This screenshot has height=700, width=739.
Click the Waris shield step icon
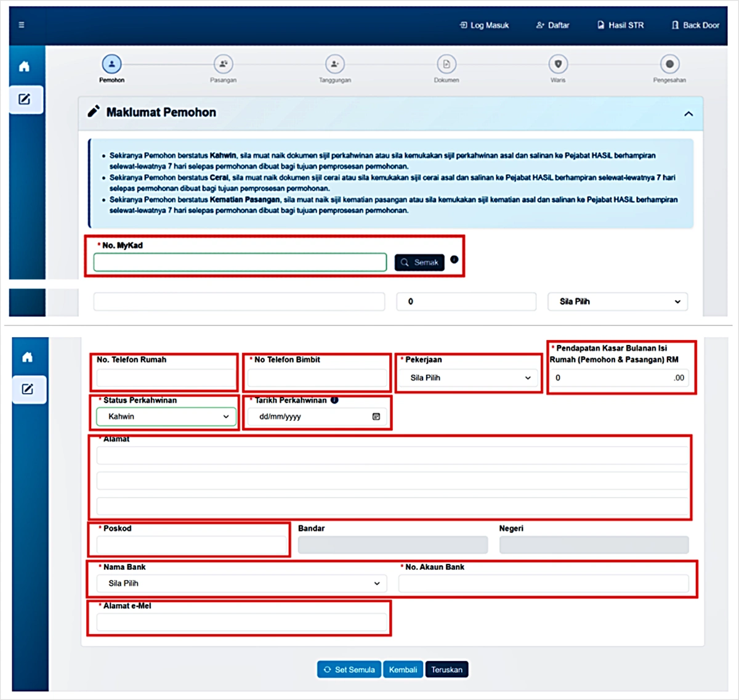click(x=558, y=64)
